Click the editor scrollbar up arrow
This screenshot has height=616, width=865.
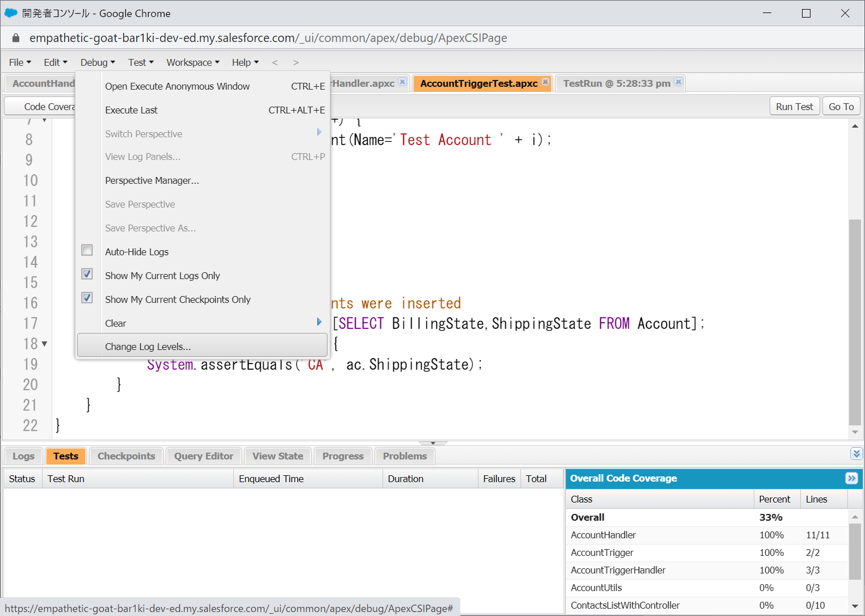coord(855,126)
